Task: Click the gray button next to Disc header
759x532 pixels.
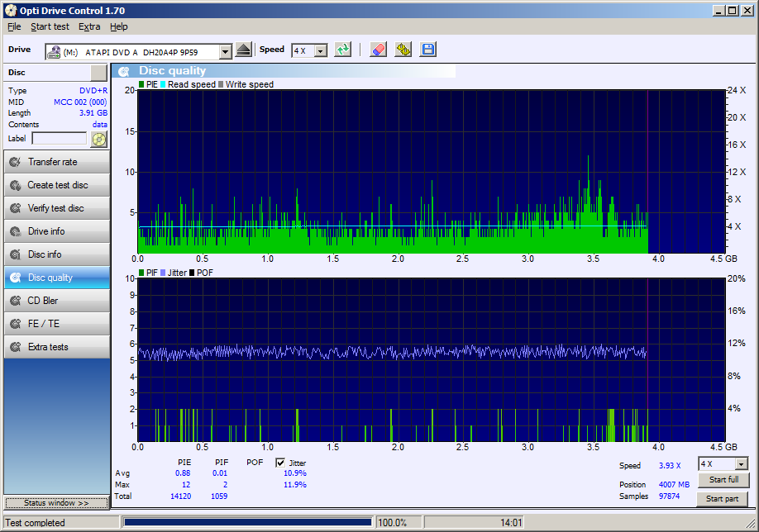Action: [x=98, y=73]
